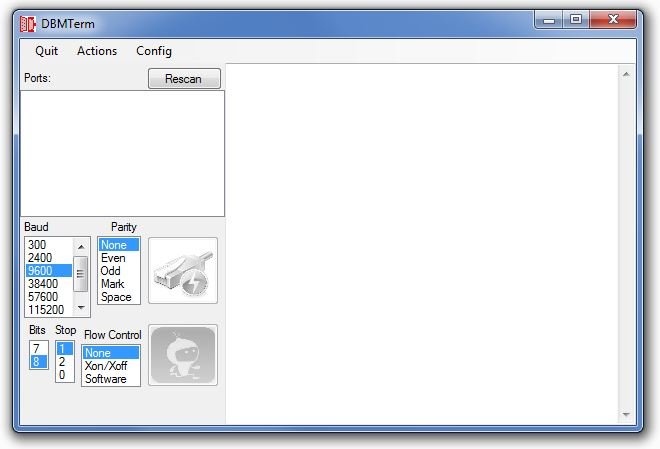Screen dimensions: 660x449
Task: Click the Quit menu item
Action: pyautogui.click(x=47, y=51)
